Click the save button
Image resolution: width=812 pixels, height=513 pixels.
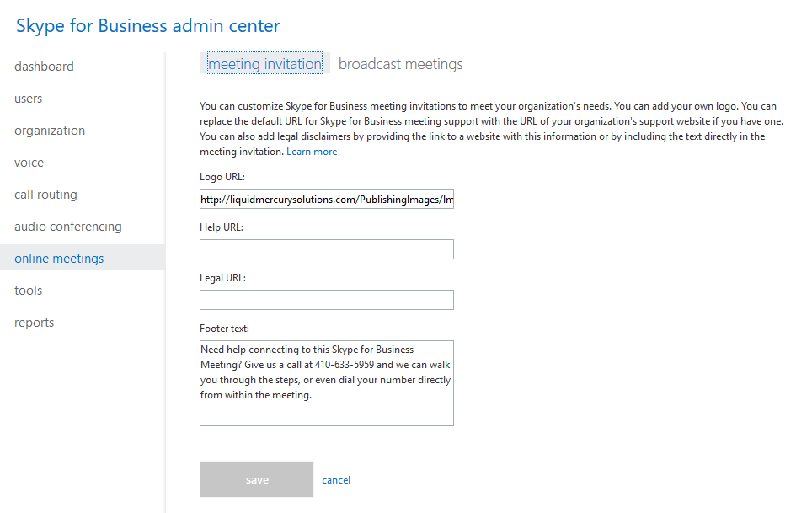257,479
